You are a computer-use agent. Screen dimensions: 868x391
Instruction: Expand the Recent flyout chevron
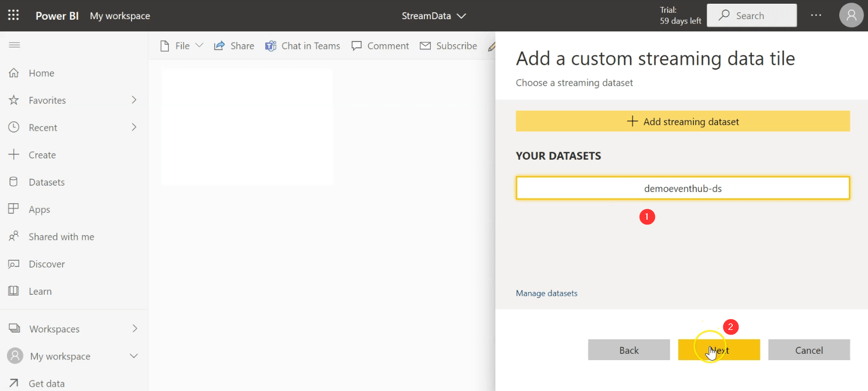coord(134,127)
